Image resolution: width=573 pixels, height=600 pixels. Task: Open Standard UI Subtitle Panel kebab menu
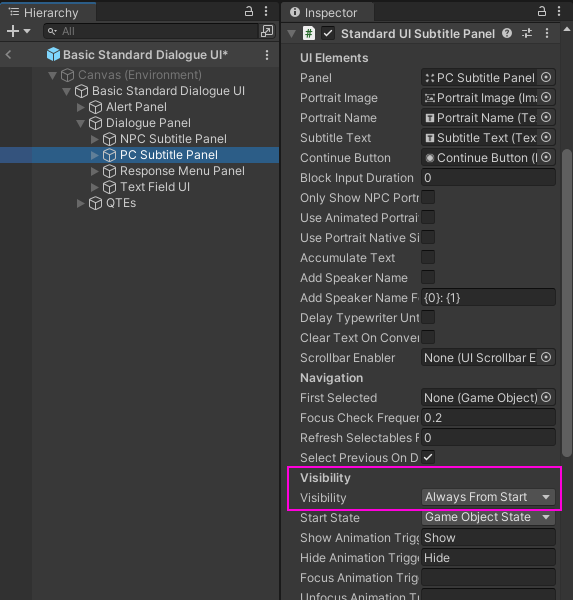click(x=547, y=33)
